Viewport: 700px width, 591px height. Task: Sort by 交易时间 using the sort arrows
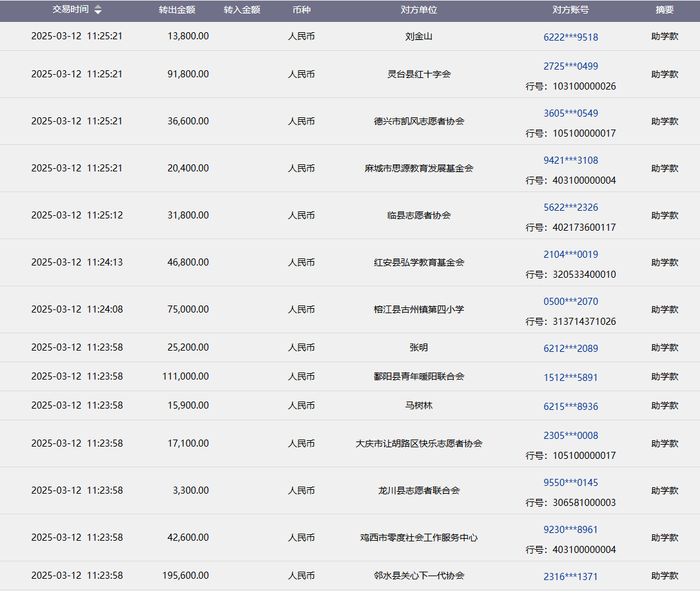pos(97,10)
